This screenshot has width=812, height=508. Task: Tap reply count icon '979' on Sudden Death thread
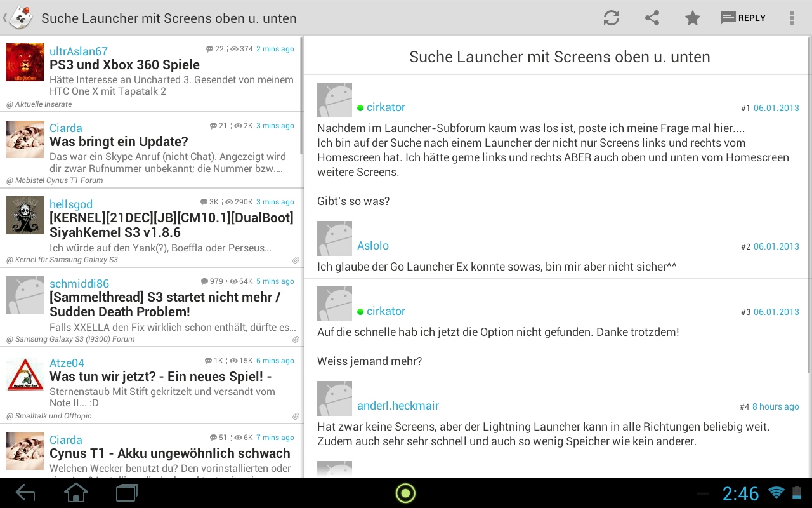(212, 281)
